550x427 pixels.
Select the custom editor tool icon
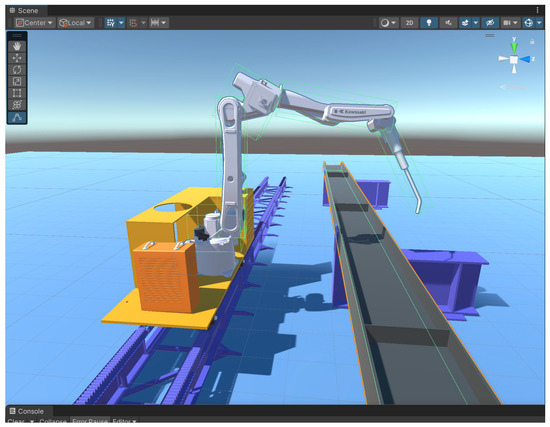click(x=17, y=118)
